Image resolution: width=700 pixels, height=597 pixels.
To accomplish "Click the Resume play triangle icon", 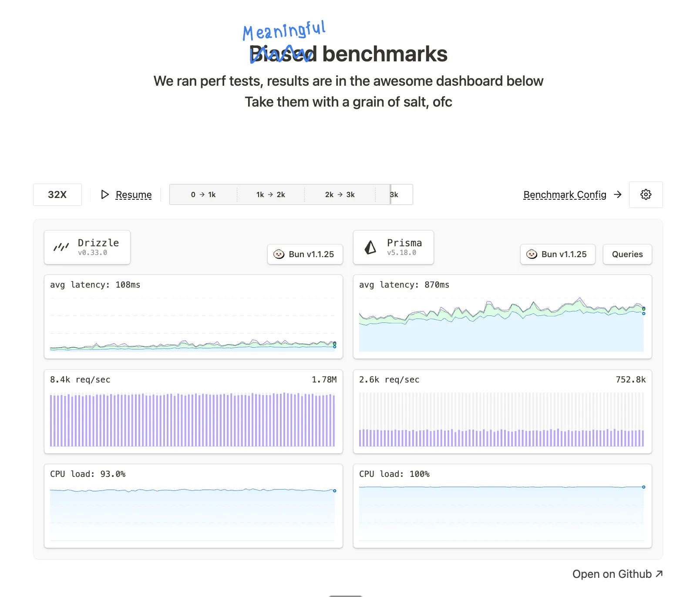I will pos(105,195).
